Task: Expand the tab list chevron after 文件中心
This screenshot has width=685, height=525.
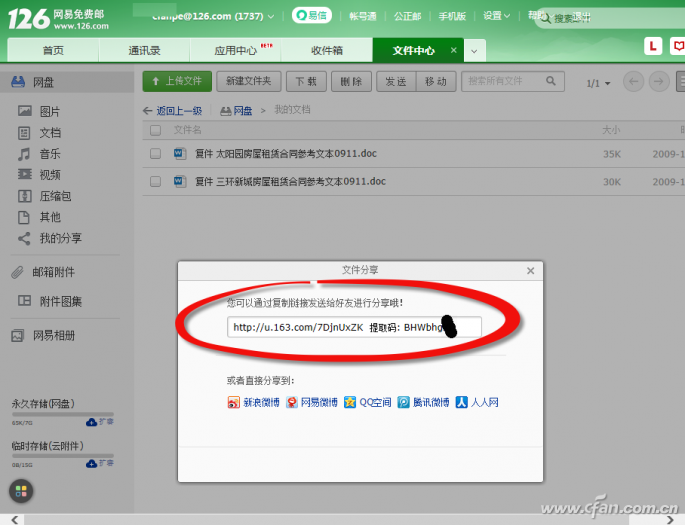Action: coord(474,51)
